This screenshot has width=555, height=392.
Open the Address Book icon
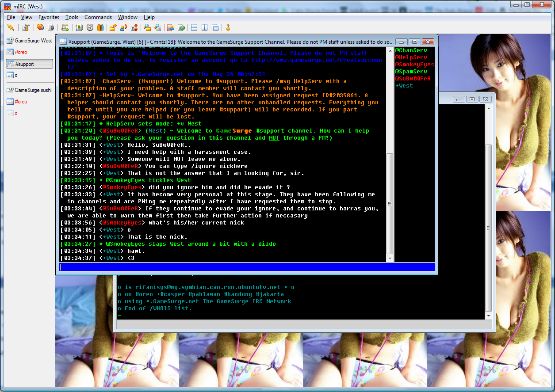pos(79,27)
